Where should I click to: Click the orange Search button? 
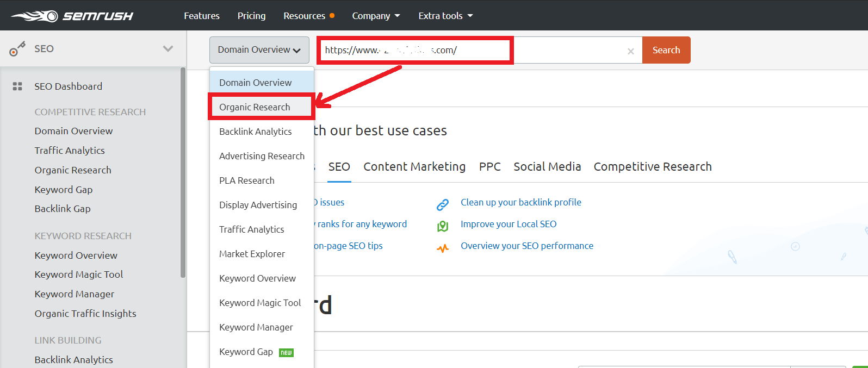tap(666, 50)
